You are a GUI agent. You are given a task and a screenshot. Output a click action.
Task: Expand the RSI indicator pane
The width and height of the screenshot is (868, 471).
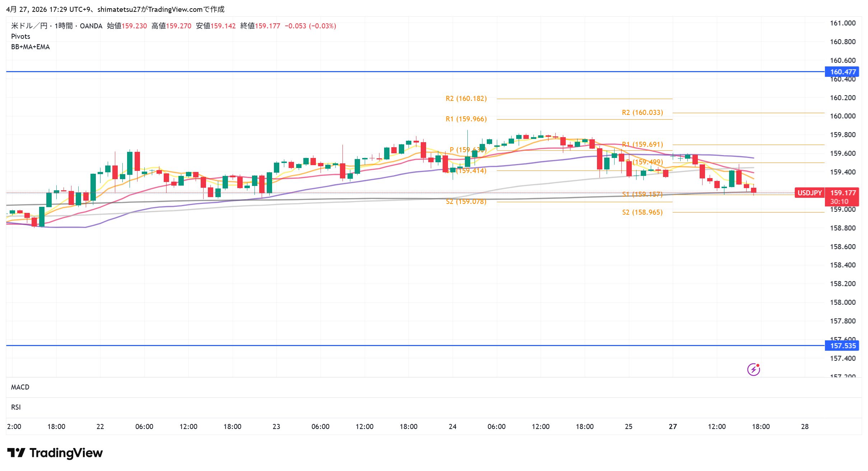(16, 407)
